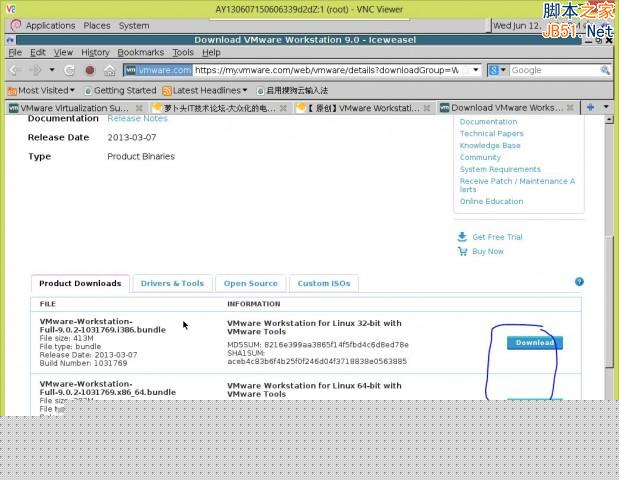
Task: Close the 萝卜头IT技术论坛 tab
Action: [283, 108]
